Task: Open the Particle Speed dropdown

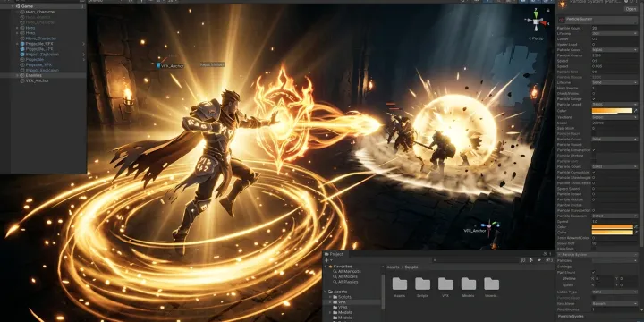Action: tap(614, 105)
